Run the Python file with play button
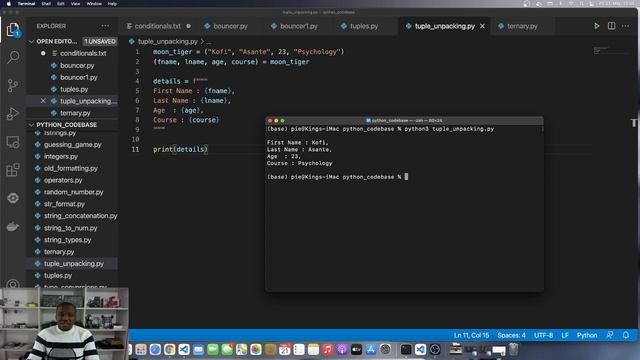This screenshot has height=360, width=640. coord(597,26)
